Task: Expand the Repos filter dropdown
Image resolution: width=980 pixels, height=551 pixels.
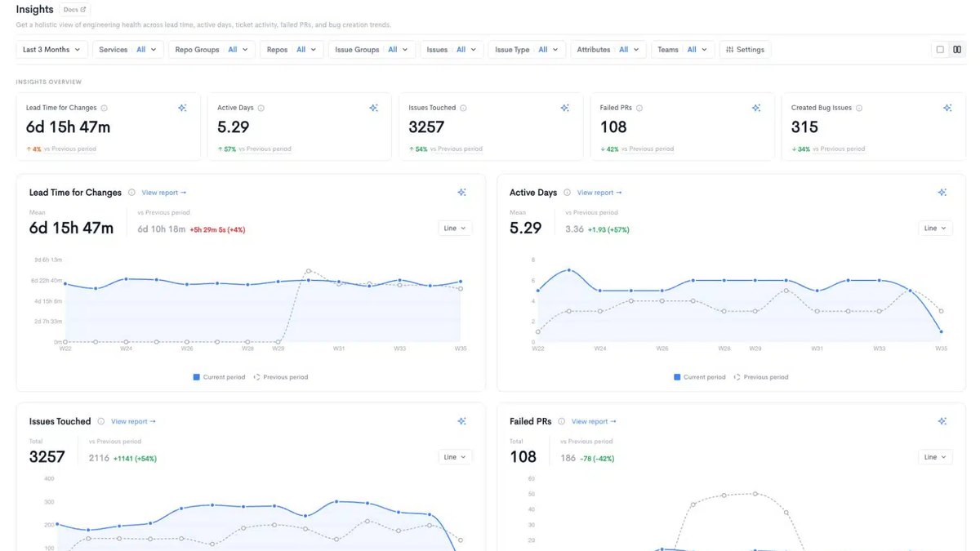Action: click(x=292, y=50)
